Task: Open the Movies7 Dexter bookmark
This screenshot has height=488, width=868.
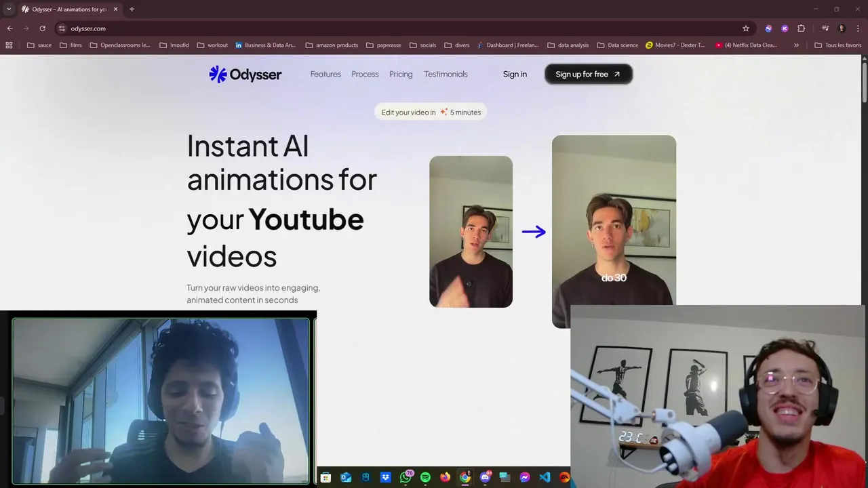Action: click(x=675, y=45)
